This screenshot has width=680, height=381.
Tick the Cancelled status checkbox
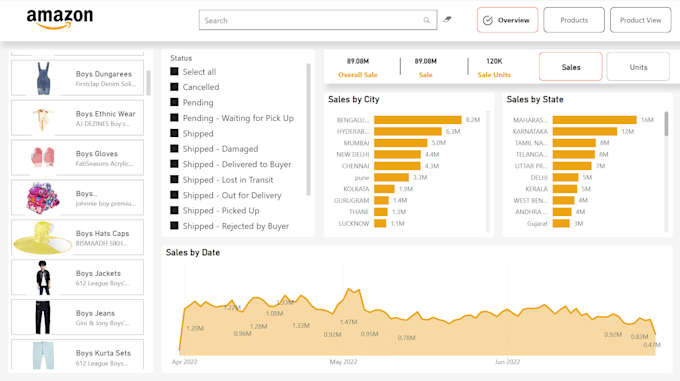tap(174, 87)
